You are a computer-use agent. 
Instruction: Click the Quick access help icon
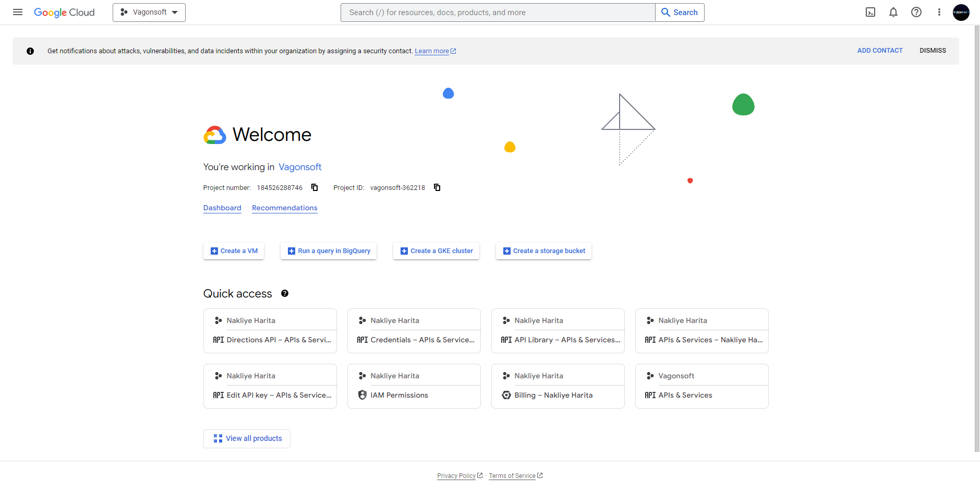tap(285, 293)
